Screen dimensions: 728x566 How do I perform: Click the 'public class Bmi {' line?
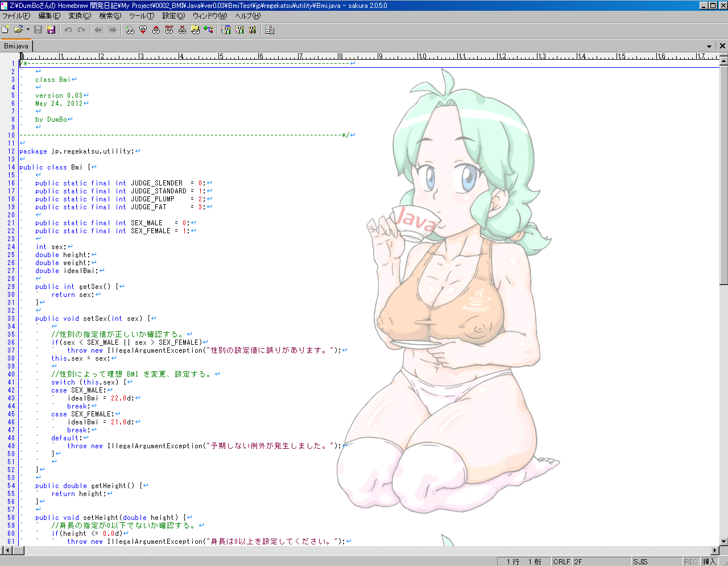pos(55,167)
